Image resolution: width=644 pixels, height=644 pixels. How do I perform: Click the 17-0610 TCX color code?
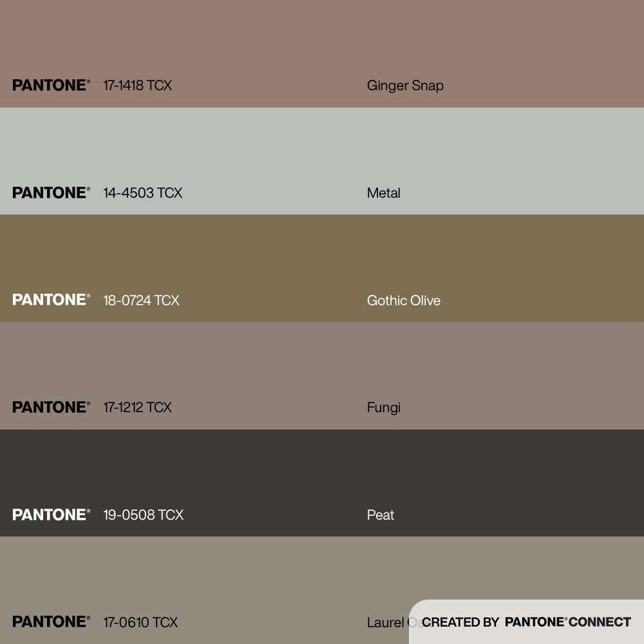[140, 622]
